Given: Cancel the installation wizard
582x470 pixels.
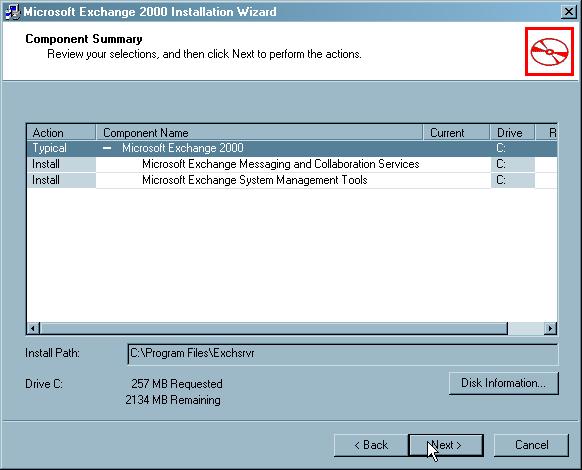Looking at the screenshot, I should click(x=531, y=445).
